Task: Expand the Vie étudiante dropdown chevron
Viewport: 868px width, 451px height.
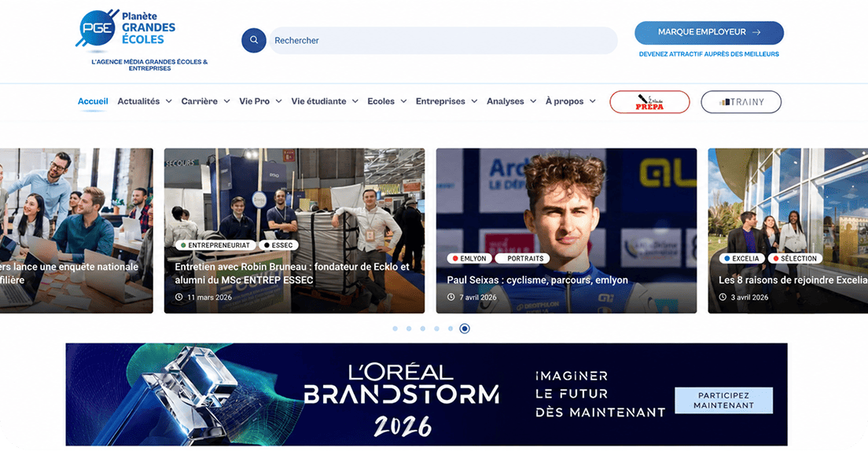Action: (355, 101)
